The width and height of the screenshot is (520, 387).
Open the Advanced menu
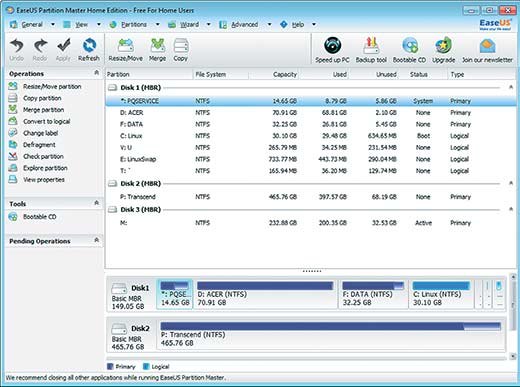pos(239,24)
